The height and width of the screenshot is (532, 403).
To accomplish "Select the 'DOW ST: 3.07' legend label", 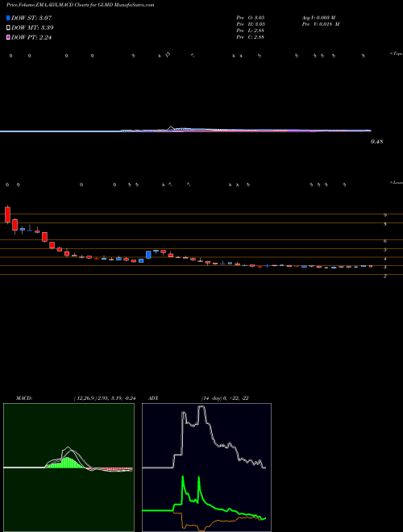I will pyautogui.click(x=31, y=18).
